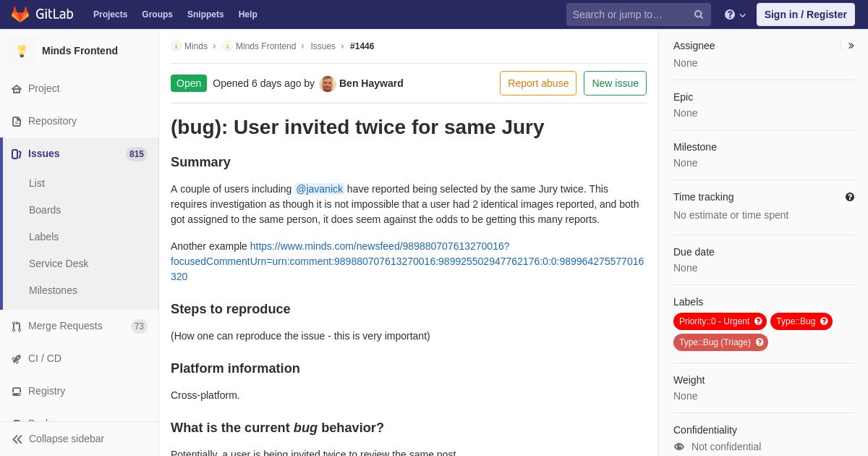Click the Merge Requests count badge 73
Screen dimensions: 868x456
pos(139,326)
